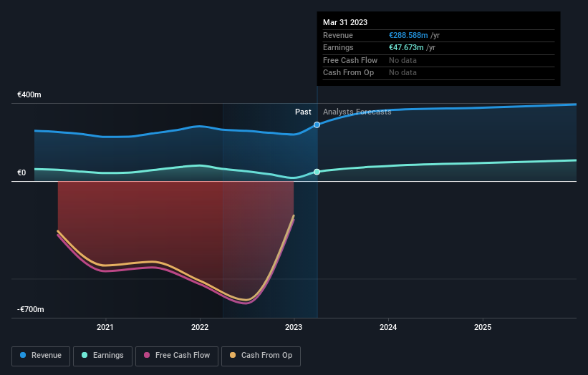The height and width of the screenshot is (375, 588).
Task: Click the orange Cash From Op legend dot
Action: coord(233,355)
